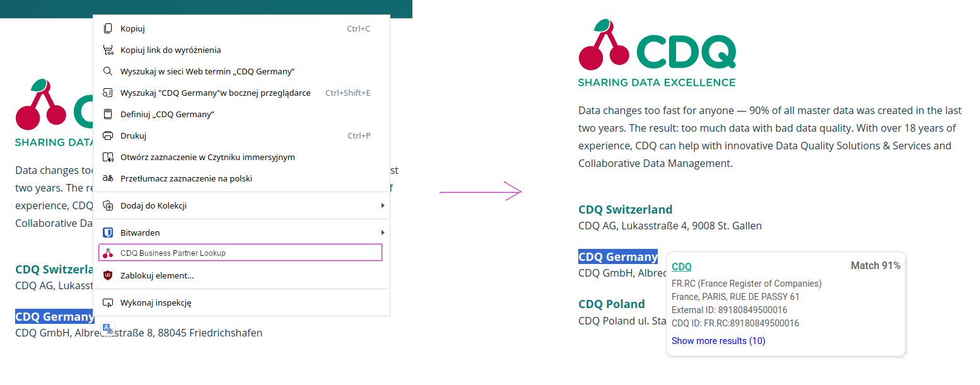Select CDQ Business Partner Lookup menu entry
The height and width of the screenshot is (385, 980).
[x=173, y=253]
